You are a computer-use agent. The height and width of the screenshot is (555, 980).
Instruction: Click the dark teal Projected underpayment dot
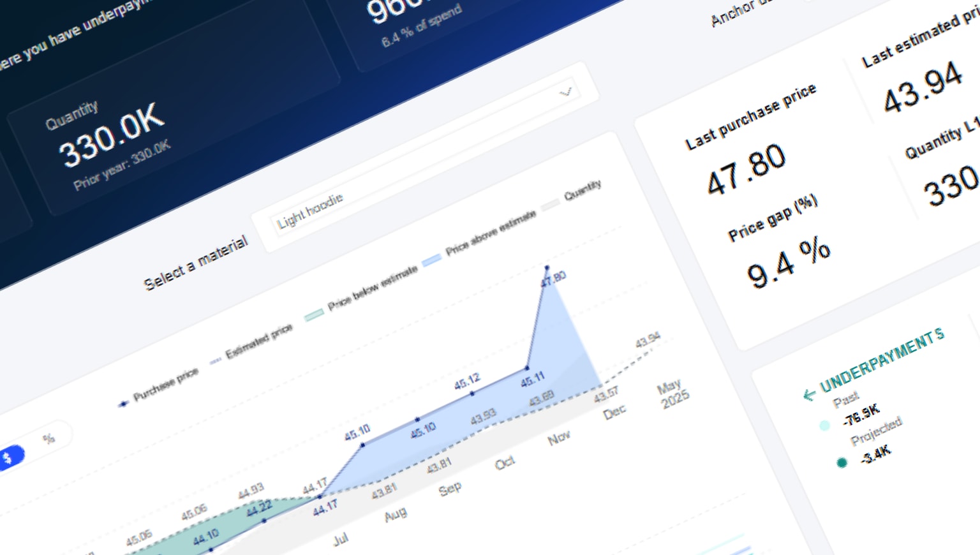pyautogui.click(x=842, y=463)
